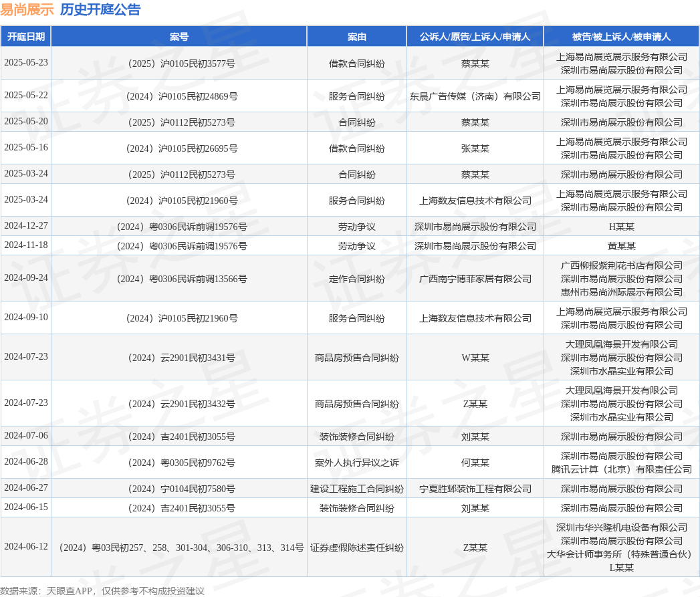Click defendant L某某
This screenshot has width=700, height=597.
pos(621,568)
